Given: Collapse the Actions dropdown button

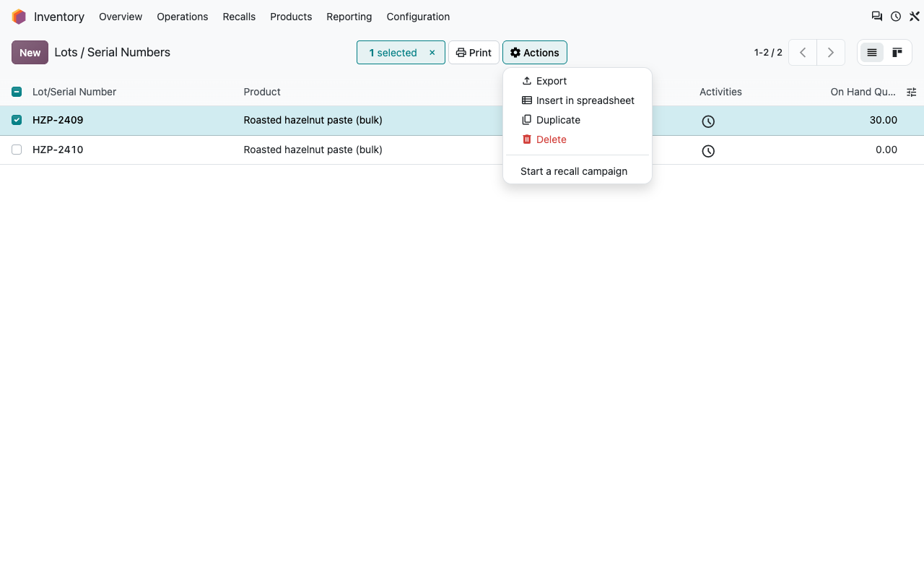Looking at the screenshot, I should click(x=535, y=53).
